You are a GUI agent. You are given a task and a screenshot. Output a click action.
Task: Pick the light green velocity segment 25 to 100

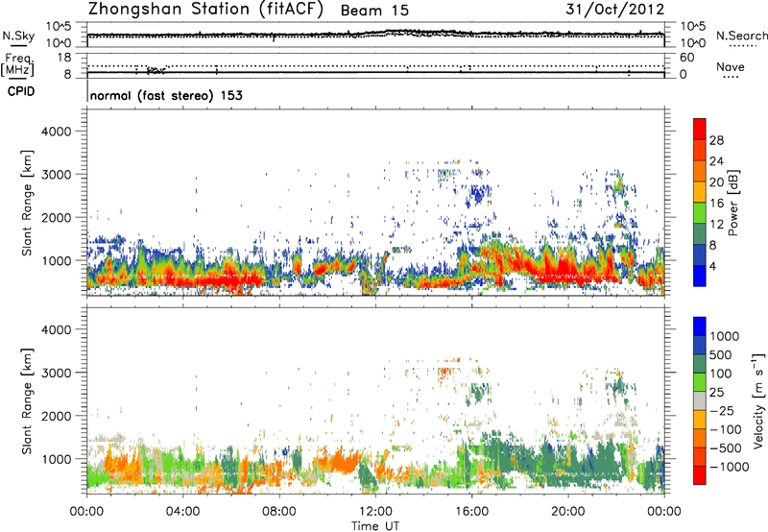pos(700,382)
